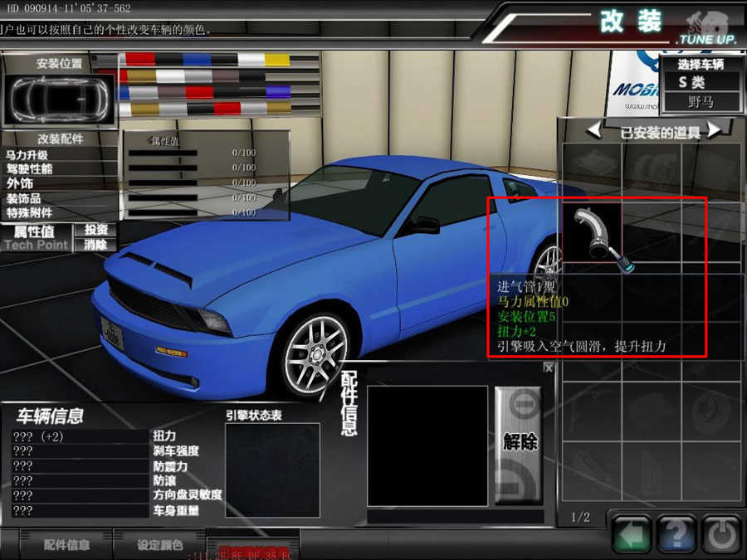Image resolution: width=747 pixels, height=560 pixels.
Task: Open the 野马 vehicle model selector
Action: [700, 102]
